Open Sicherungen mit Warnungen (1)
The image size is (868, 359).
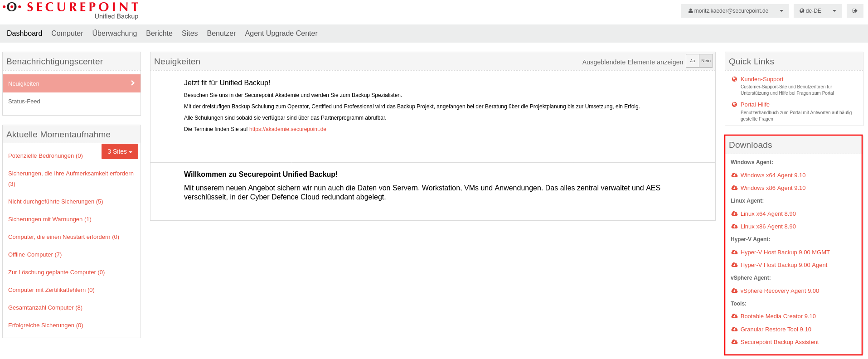click(x=50, y=219)
